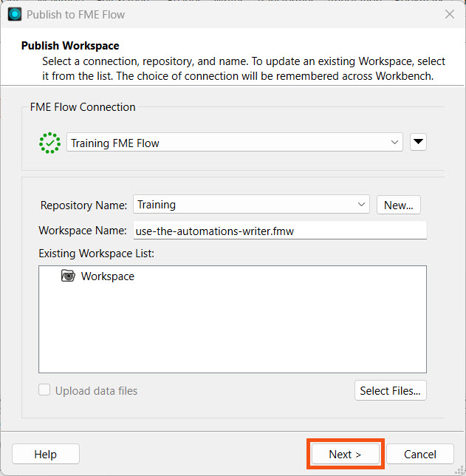Screen dimensions: 466x476
Task: Expand the FME Flow connection chevron arrow
Action: (395, 143)
